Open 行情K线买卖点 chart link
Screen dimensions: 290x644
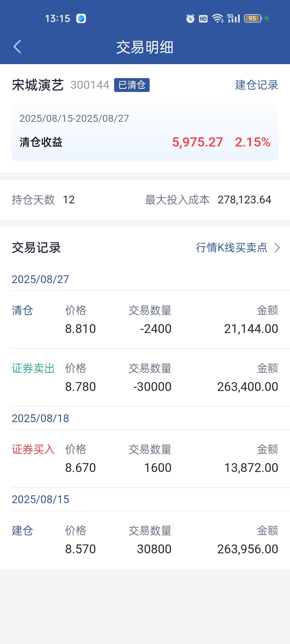click(x=231, y=247)
